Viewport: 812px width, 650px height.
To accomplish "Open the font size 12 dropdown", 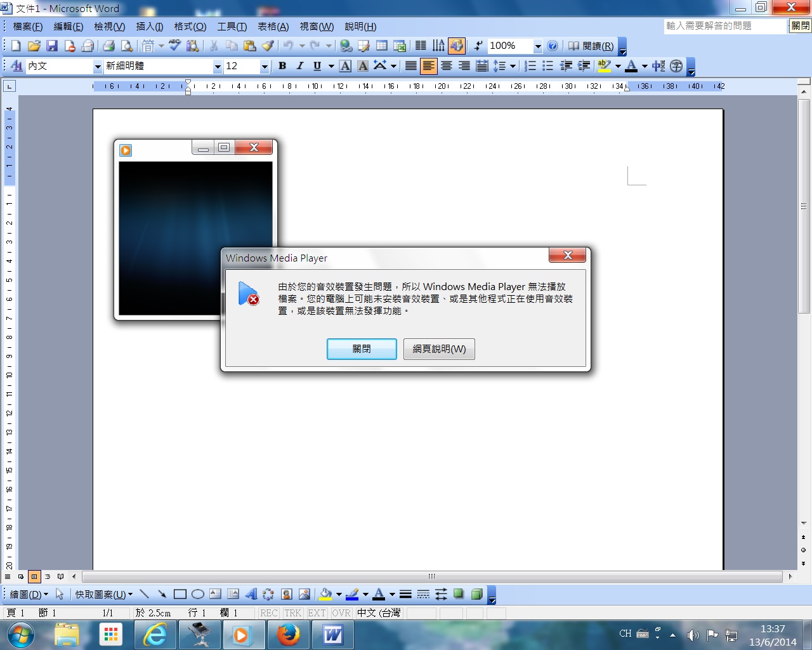I will pos(265,67).
